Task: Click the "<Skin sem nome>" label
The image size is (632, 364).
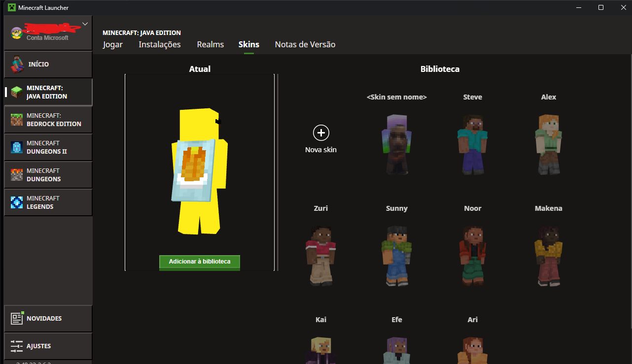Action: click(397, 97)
